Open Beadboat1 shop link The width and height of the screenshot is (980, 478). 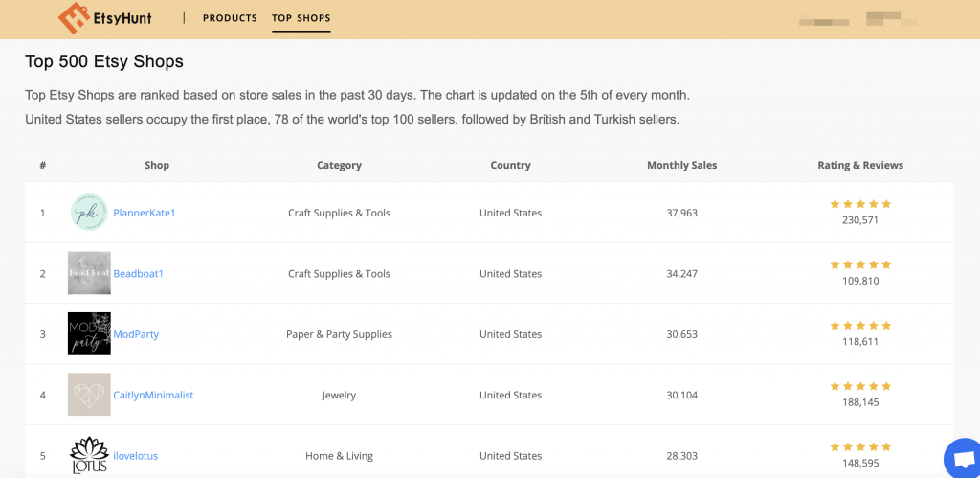click(139, 274)
